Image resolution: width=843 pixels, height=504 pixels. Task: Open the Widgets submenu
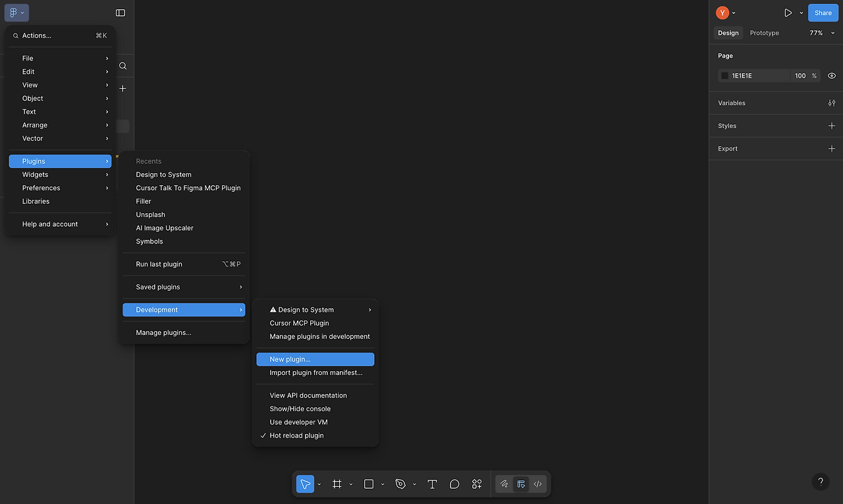point(60,174)
